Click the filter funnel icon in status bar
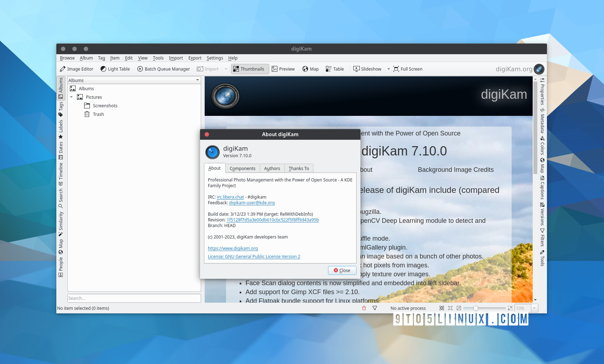Viewport: 604px width, 364px height. point(375,308)
